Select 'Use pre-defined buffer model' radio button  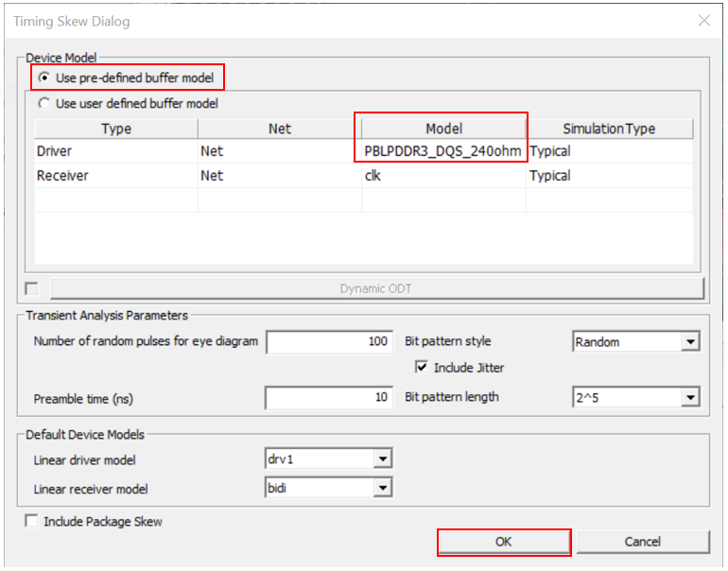45,78
